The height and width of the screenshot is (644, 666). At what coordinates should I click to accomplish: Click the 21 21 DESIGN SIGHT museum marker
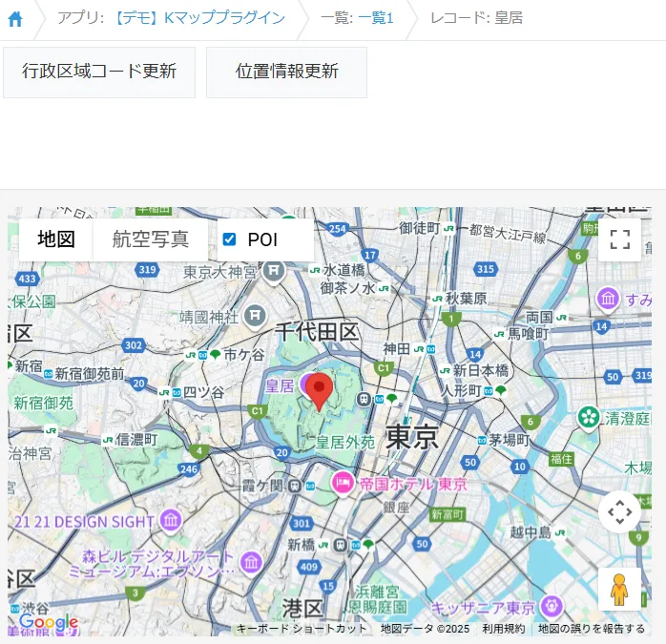172,521
